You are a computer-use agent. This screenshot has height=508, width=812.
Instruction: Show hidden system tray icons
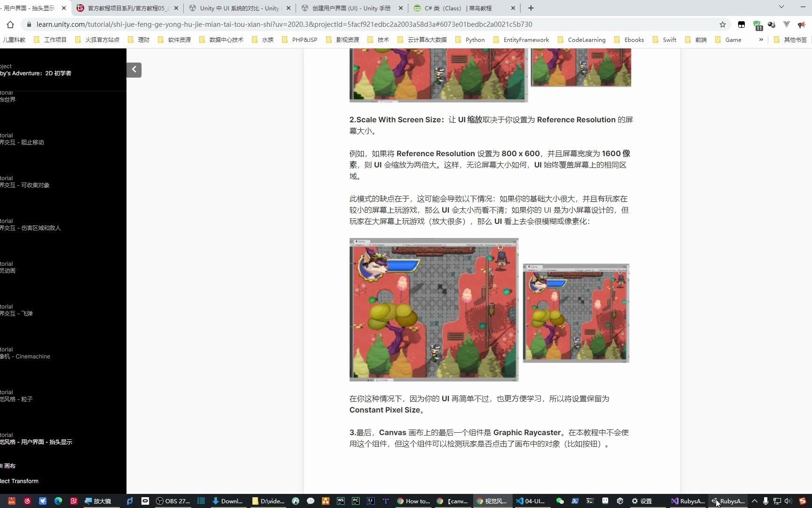755,501
